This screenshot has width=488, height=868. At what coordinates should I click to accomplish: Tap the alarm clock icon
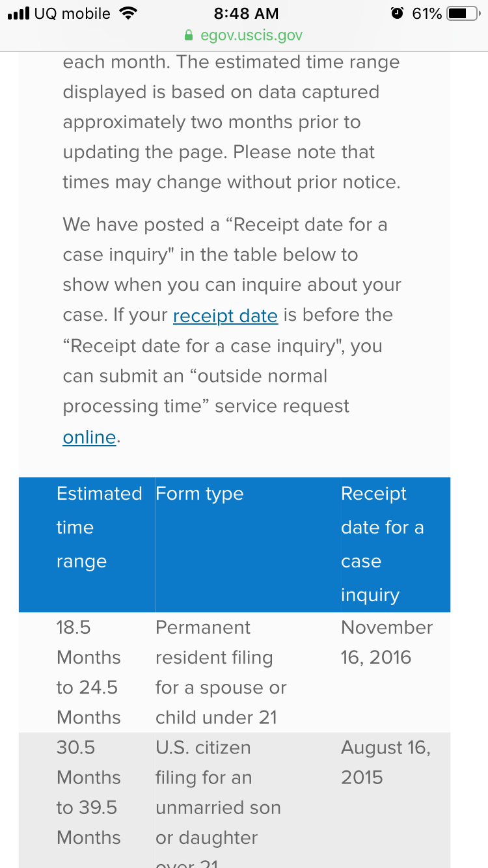point(397,13)
